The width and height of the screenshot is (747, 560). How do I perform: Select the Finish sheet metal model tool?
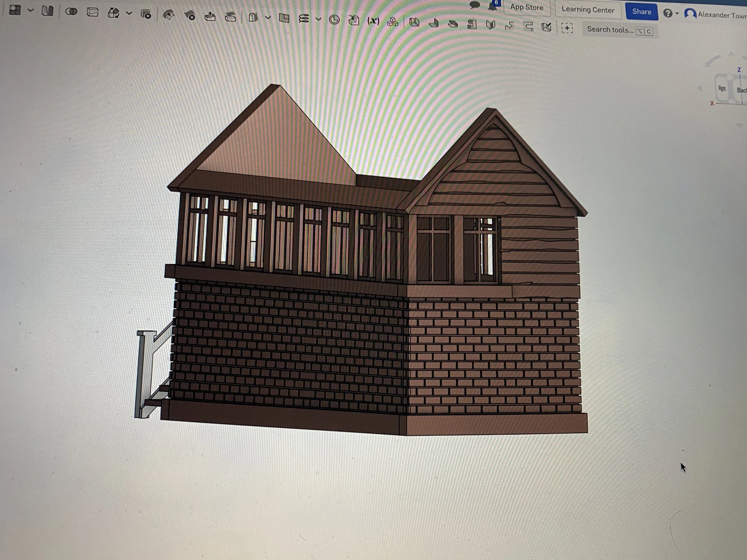(x=547, y=27)
